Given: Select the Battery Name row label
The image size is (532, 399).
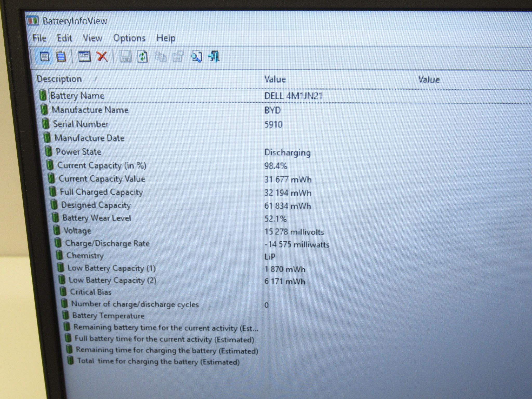Looking at the screenshot, I should pos(77,96).
